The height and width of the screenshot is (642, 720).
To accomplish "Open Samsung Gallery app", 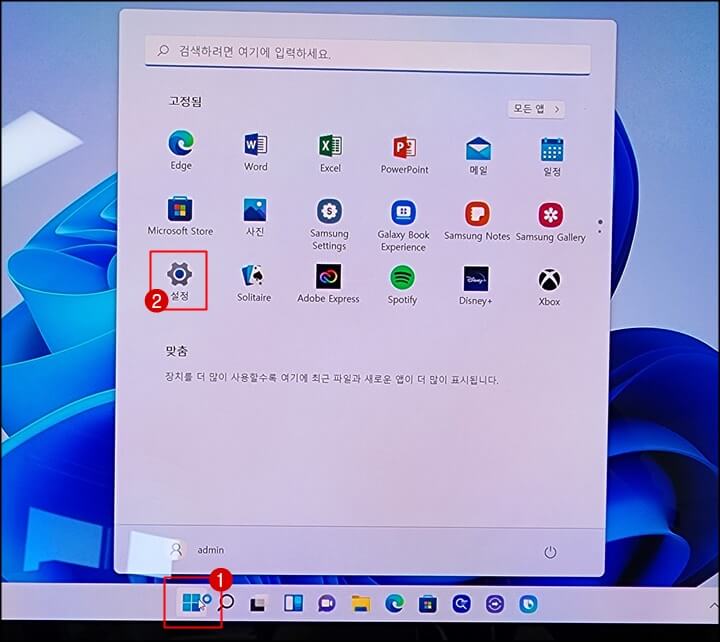I will click(x=551, y=221).
